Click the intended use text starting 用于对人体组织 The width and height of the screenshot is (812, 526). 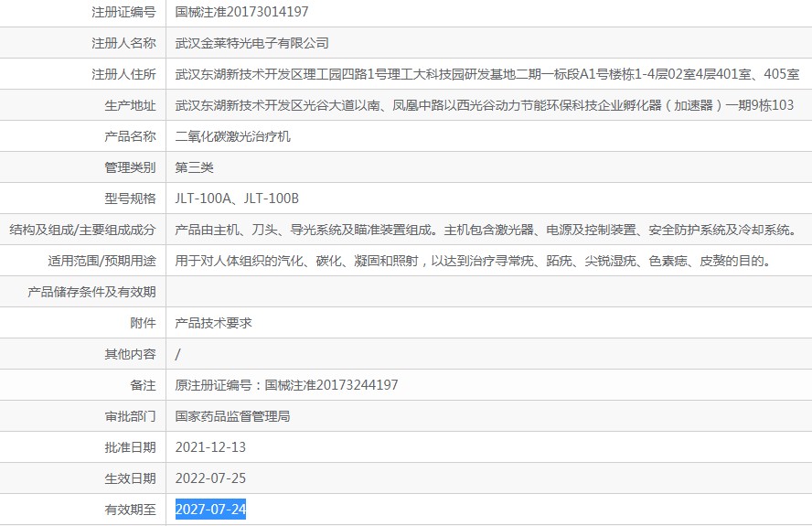475,261
